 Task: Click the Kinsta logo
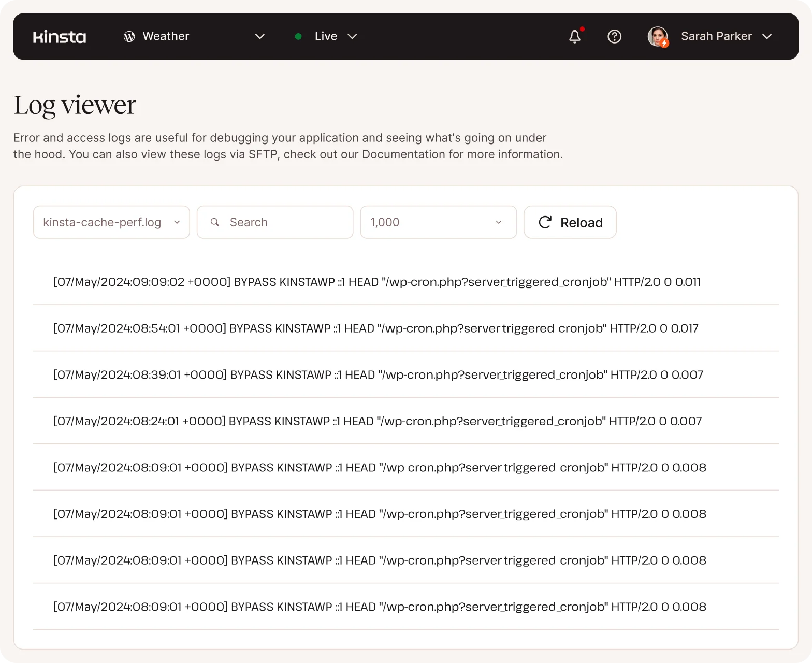(x=60, y=37)
